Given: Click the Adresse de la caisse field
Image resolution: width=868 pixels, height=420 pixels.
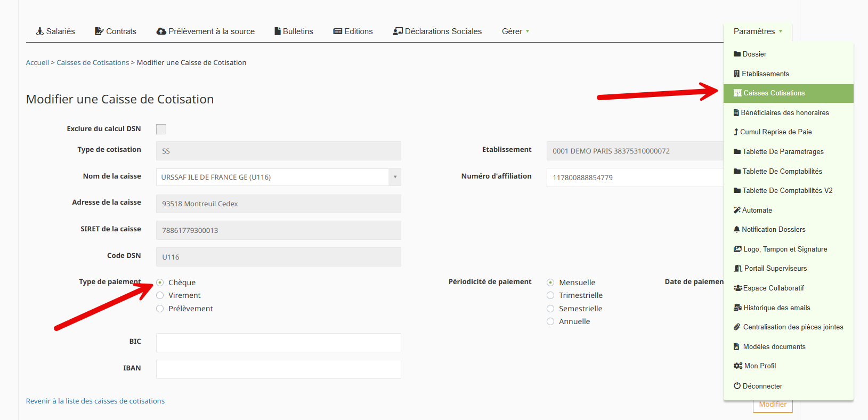Looking at the screenshot, I should (x=279, y=204).
